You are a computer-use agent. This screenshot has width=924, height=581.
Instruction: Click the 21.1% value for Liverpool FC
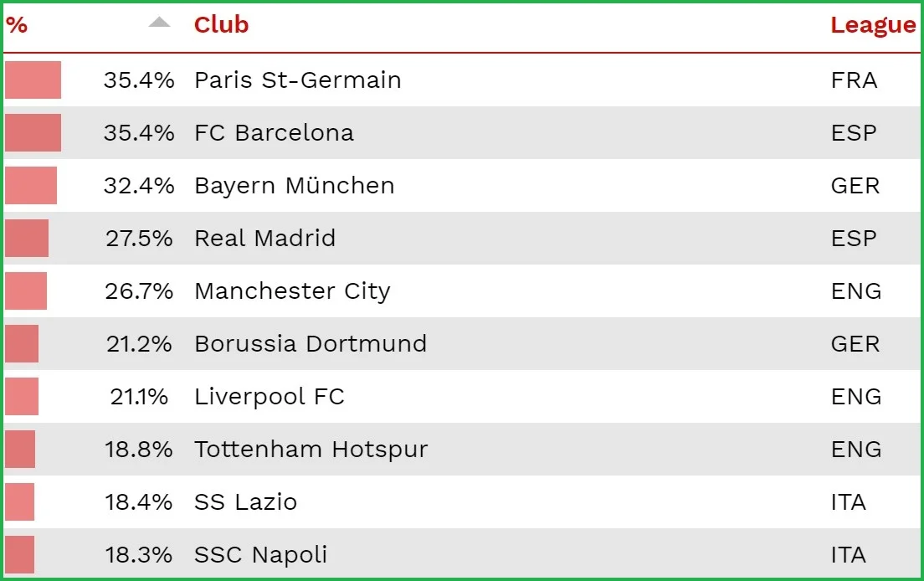[139, 397]
